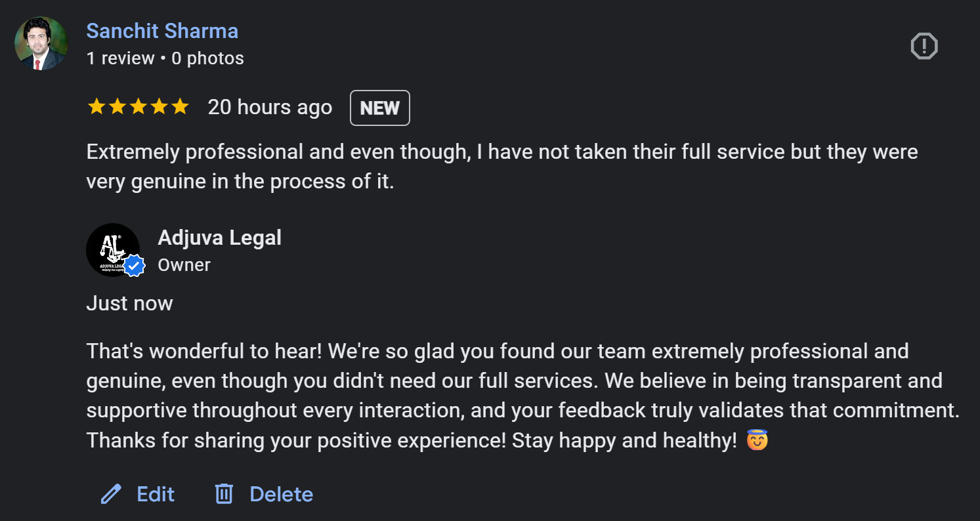This screenshot has width=980, height=521.
Task: Open the Sanchit Sharma reviewer name link
Action: coord(162,31)
